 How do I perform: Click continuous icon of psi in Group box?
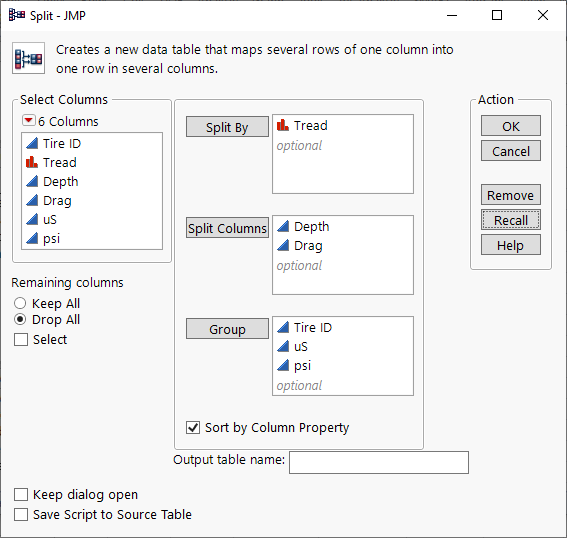283,365
